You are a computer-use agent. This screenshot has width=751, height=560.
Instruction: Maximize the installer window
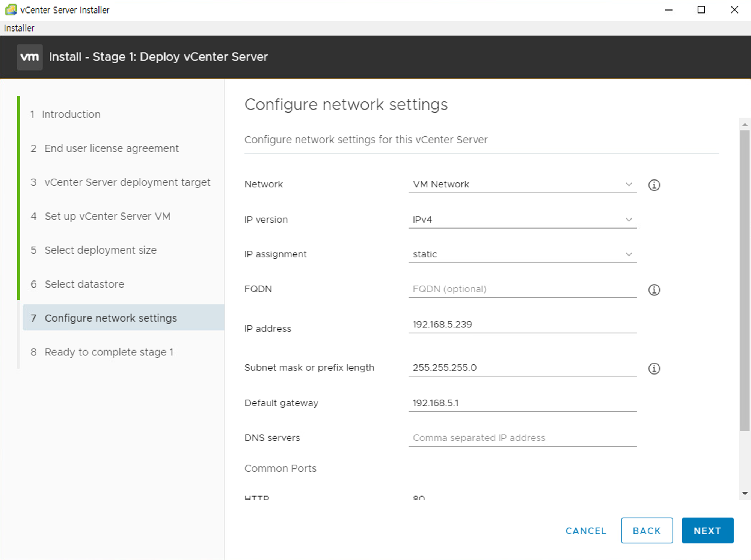701,10
